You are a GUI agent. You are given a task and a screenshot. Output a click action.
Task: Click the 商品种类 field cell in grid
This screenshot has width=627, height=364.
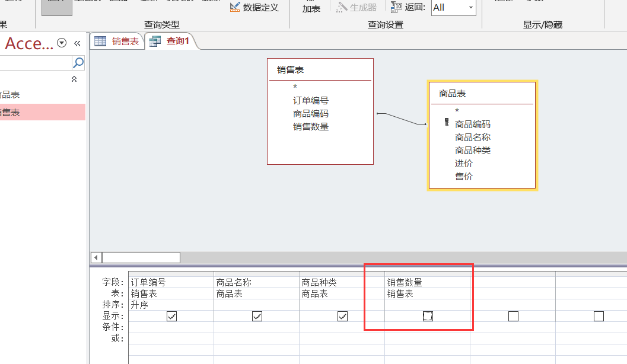coord(342,283)
